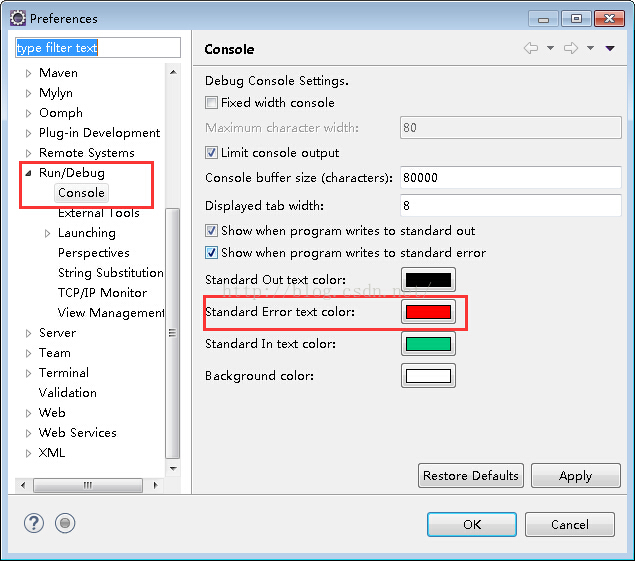Click the Console buffer size field
Screen dimensions: 635x561
511,177
